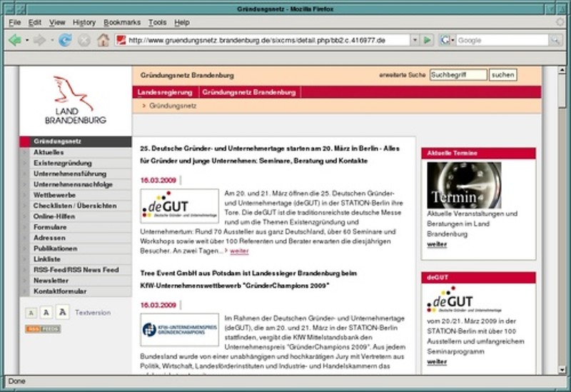Open Linkliste navigation entry
This screenshot has height=392, width=571.
pyautogui.click(x=76, y=259)
